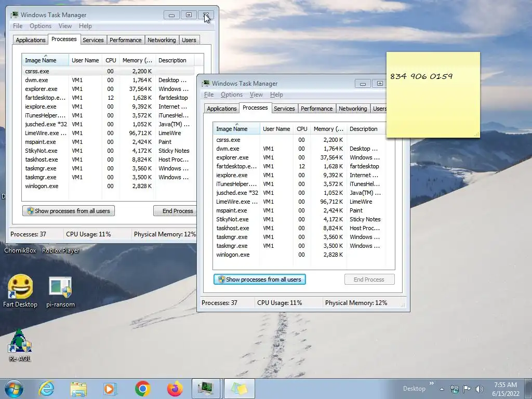This screenshot has width=532, height=399.
Task: Switch to Applications tab in back window
Action: click(x=31, y=40)
